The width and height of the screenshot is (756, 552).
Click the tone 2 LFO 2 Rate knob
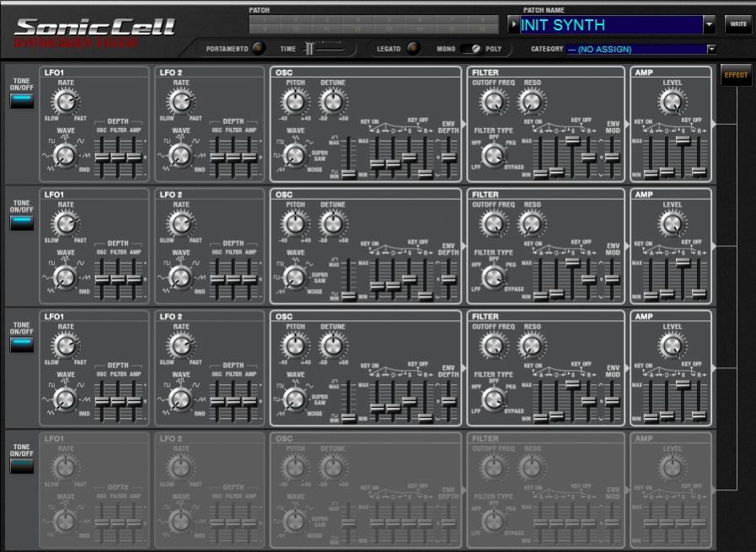[x=181, y=223]
